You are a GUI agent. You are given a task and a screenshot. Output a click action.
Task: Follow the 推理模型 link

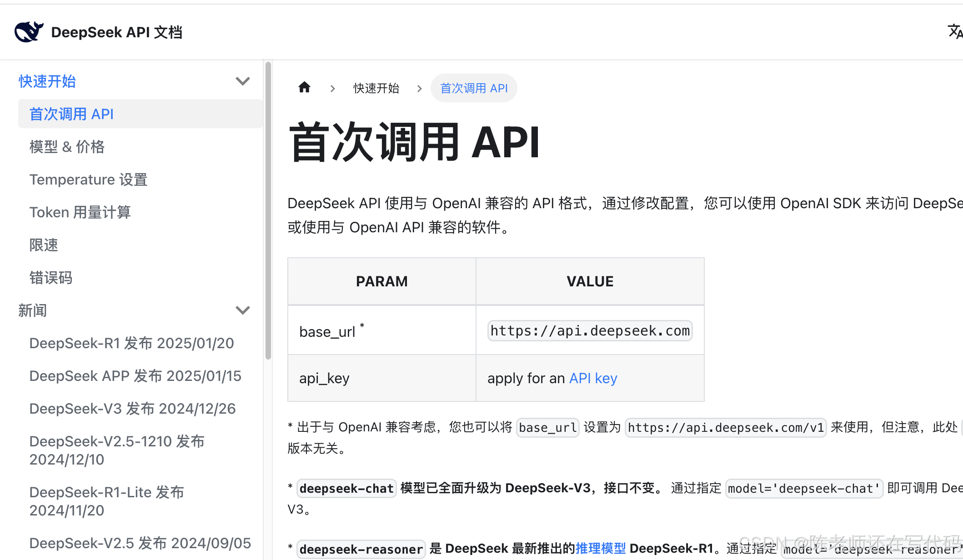(x=601, y=549)
